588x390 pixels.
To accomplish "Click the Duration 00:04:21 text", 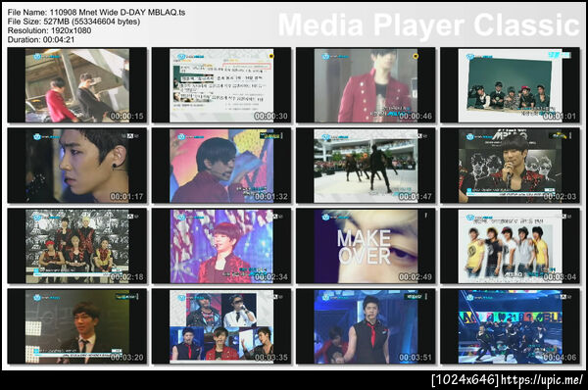I will 41,40.
